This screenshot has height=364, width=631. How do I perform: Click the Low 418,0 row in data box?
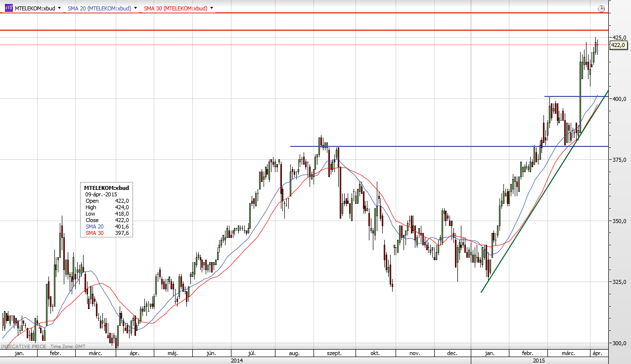(x=107, y=214)
